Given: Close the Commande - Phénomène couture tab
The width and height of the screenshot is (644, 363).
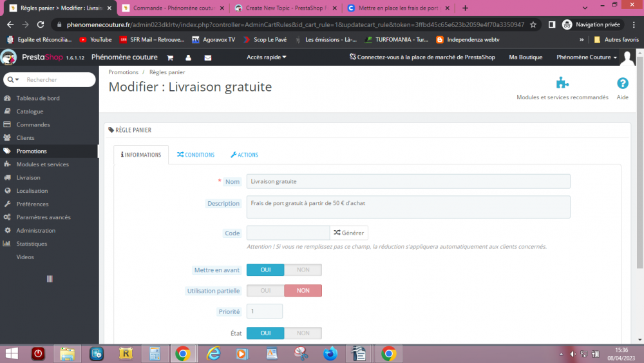Looking at the screenshot, I should 222,8.
